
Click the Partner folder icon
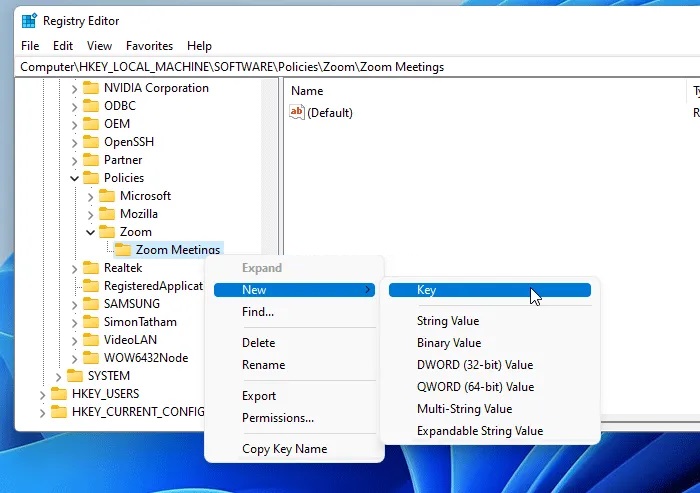point(91,160)
